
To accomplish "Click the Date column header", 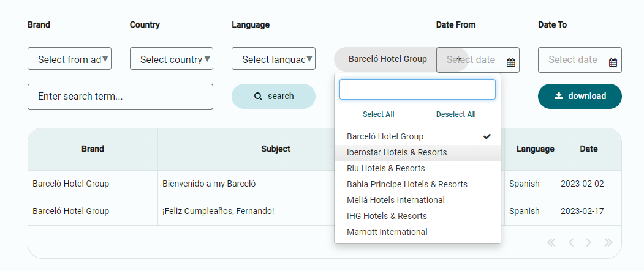I will click(x=589, y=149).
